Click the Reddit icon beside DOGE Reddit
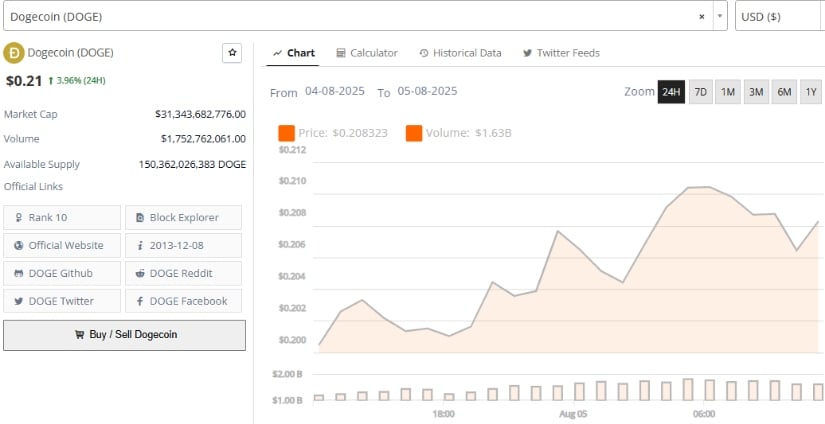Screen dimensions: 825x424 (140, 273)
